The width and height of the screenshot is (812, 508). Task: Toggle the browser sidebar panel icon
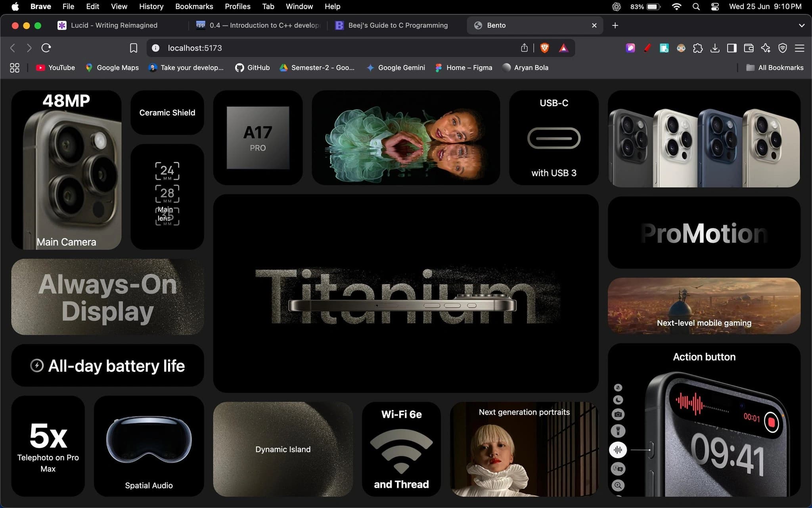coord(732,48)
